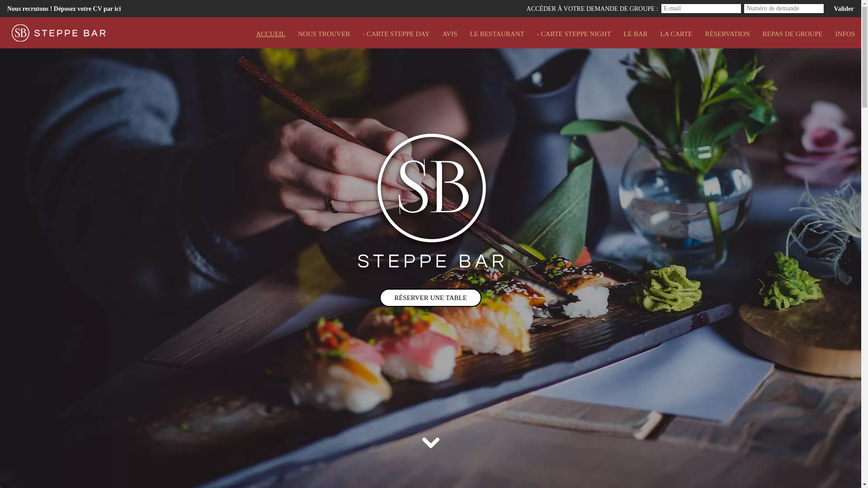The image size is (868, 488).
Task: Open the recruitment CV link
Action: 64,9
